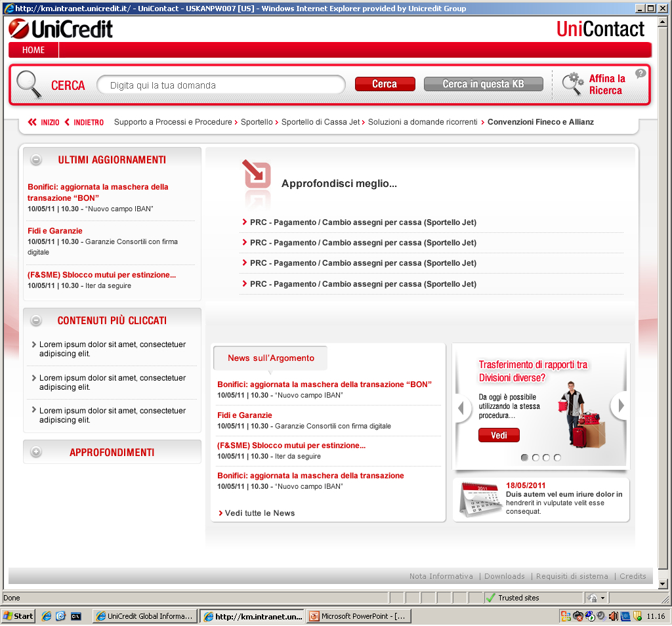Click the red Cerca button
The height and width of the screenshot is (626, 672).
click(x=385, y=84)
